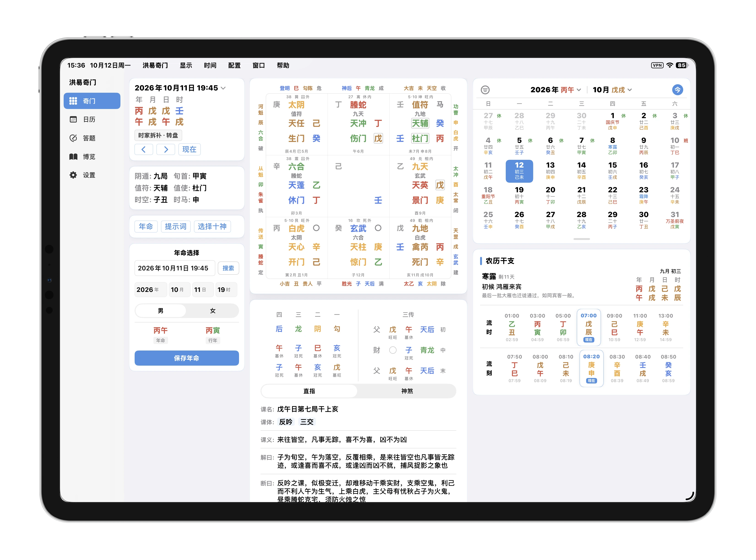Select October 22 in the calendar
The image size is (756, 560).
[612, 195]
